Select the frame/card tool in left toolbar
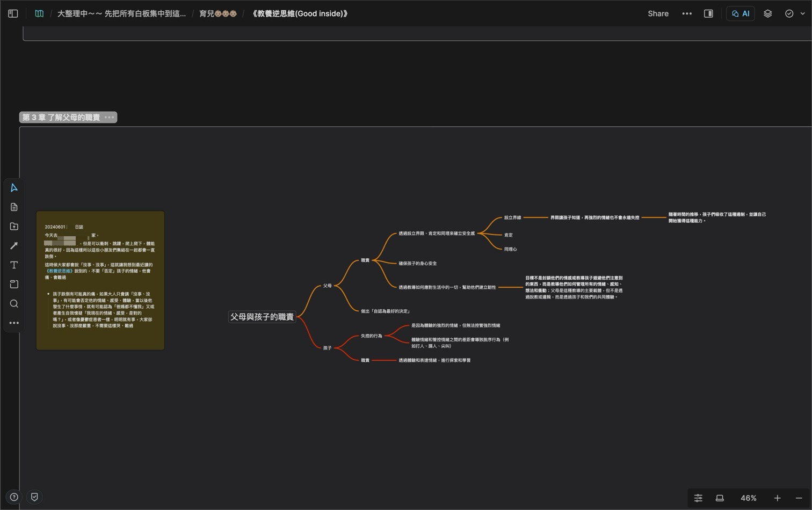The height and width of the screenshot is (510, 812). 14,285
